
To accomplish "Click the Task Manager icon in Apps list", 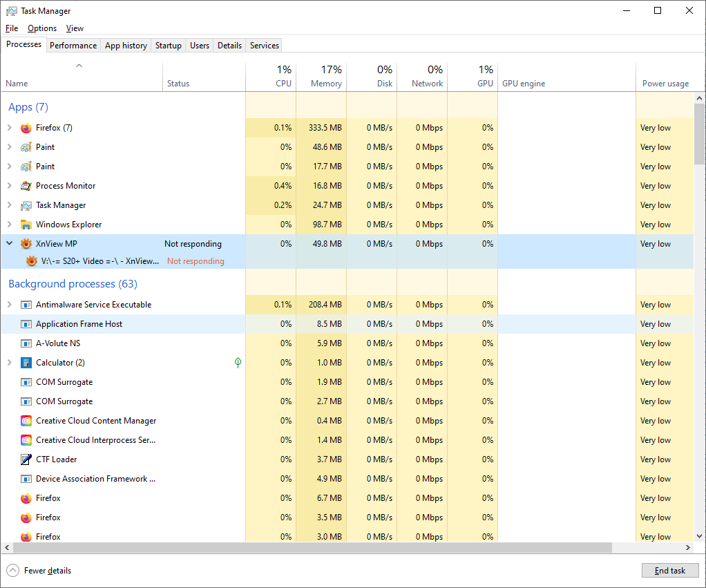I will [x=26, y=205].
